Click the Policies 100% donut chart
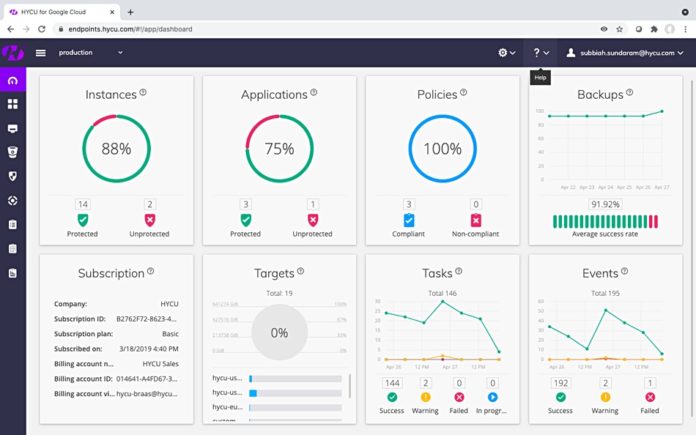This screenshot has width=696, height=435. pyautogui.click(x=443, y=149)
